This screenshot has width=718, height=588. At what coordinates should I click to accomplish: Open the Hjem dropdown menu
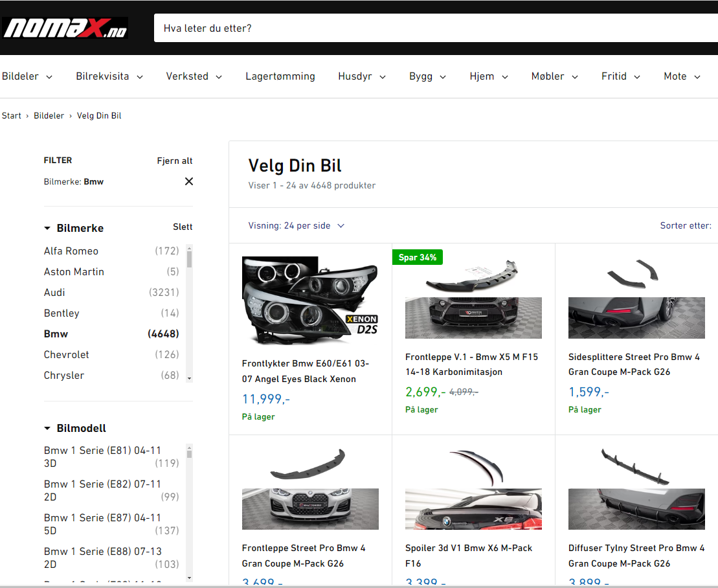[489, 76]
